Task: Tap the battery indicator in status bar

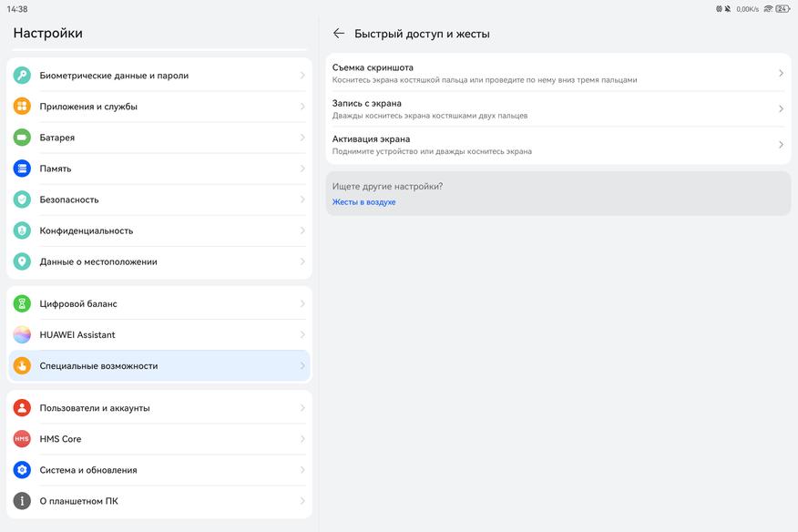Action: tap(782, 9)
